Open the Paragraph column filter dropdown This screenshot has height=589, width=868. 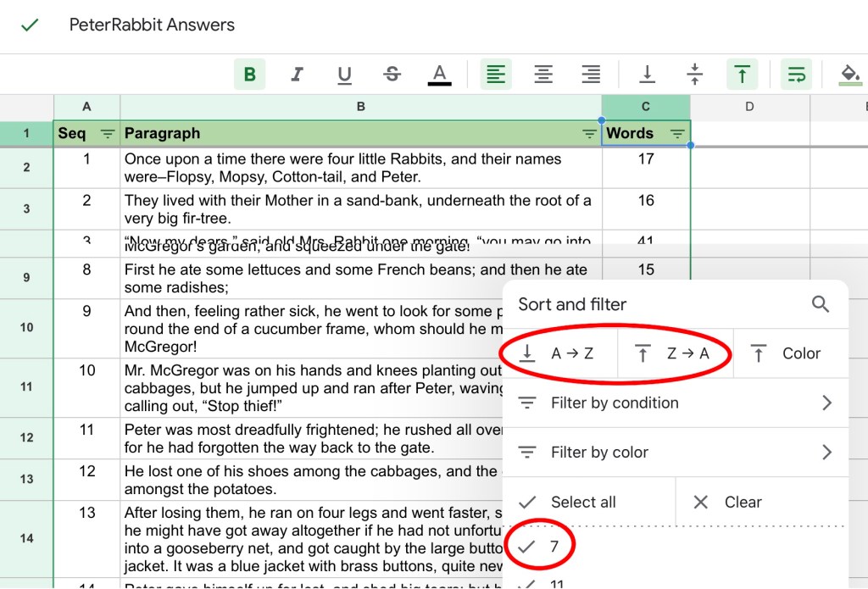pyautogui.click(x=589, y=134)
